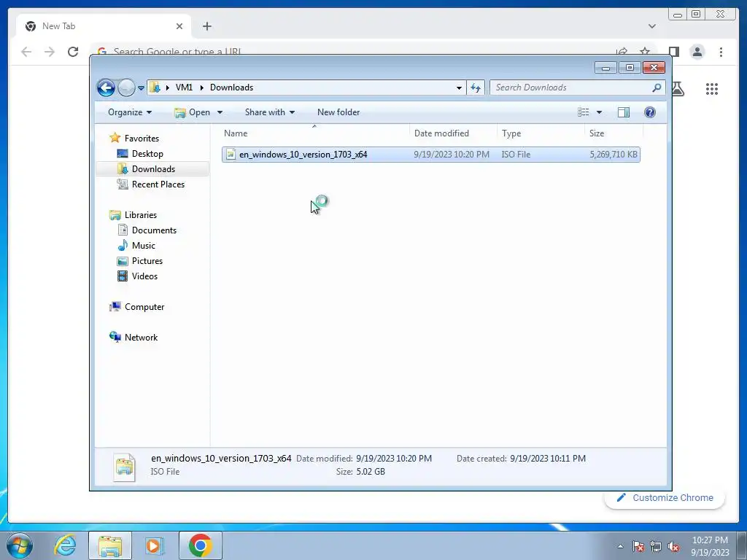Screen dimensions: 747x560
Task: Sort files by the Size column
Action: [614, 133]
